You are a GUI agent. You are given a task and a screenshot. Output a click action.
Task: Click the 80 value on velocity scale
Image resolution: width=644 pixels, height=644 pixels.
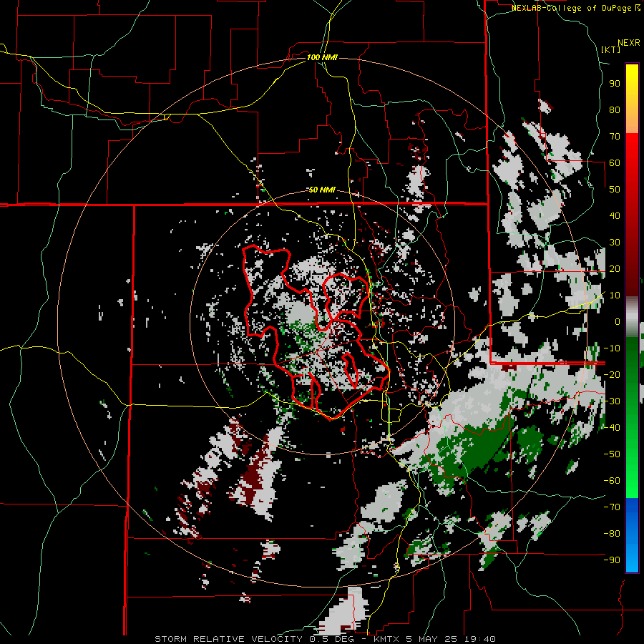click(615, 109)
